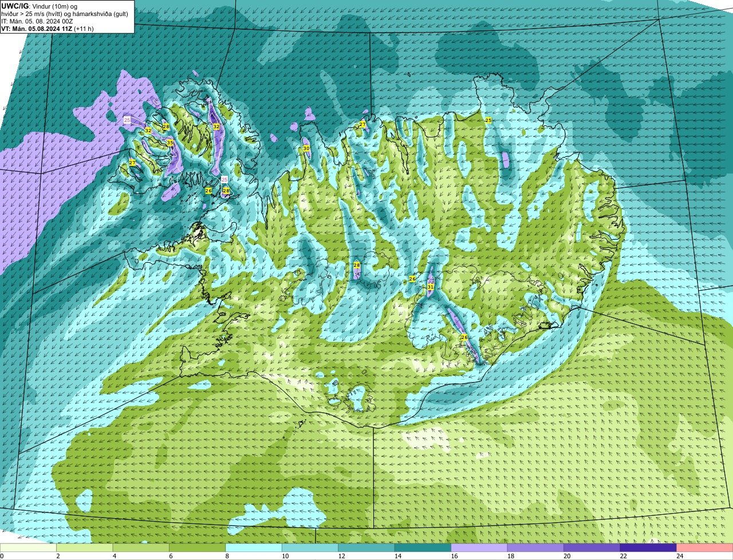Click the 16–18 m/s lavender legend swatch

pyautogui.click(x=479, y=547)
